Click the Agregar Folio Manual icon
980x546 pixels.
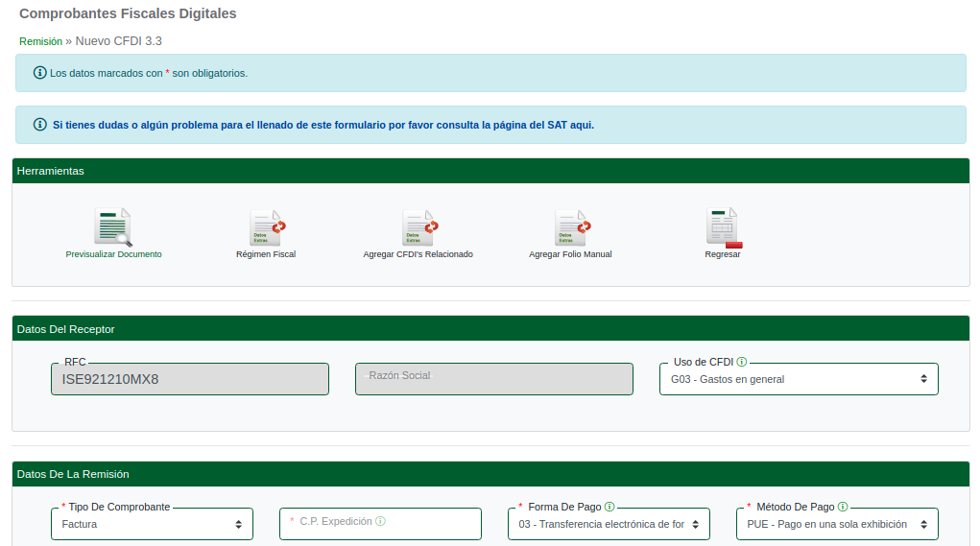571,227
